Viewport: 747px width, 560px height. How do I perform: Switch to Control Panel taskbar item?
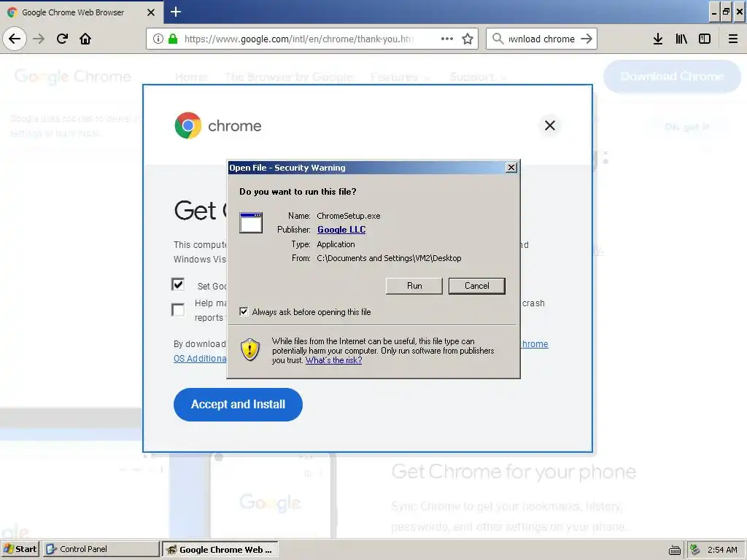[x=101, y=549]
